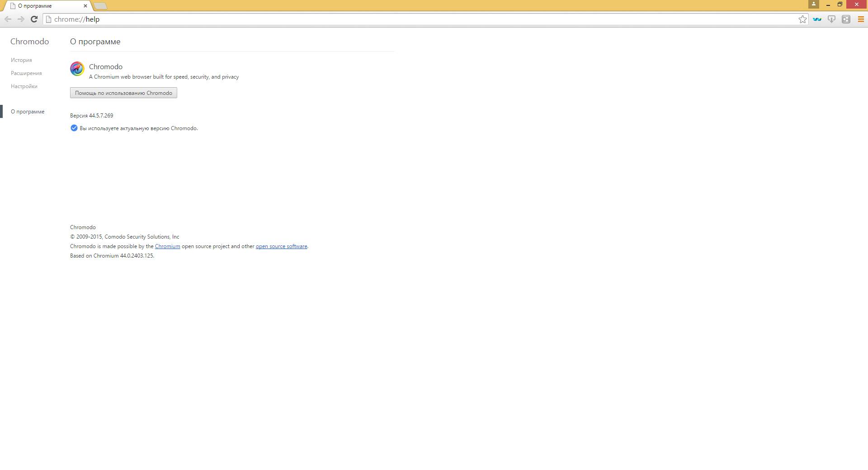Open the blue wave extension icon
The width and height of the screenshot is (868, 470).
[x=817, y=19]
